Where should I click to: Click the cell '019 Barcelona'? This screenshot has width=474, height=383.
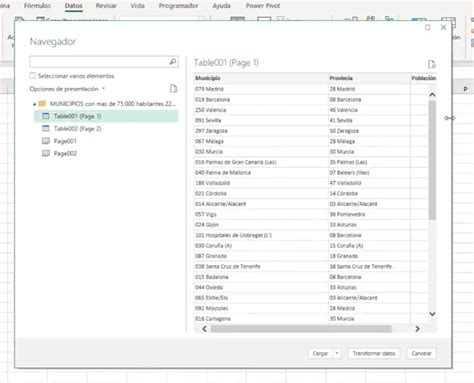pos(261,99)
